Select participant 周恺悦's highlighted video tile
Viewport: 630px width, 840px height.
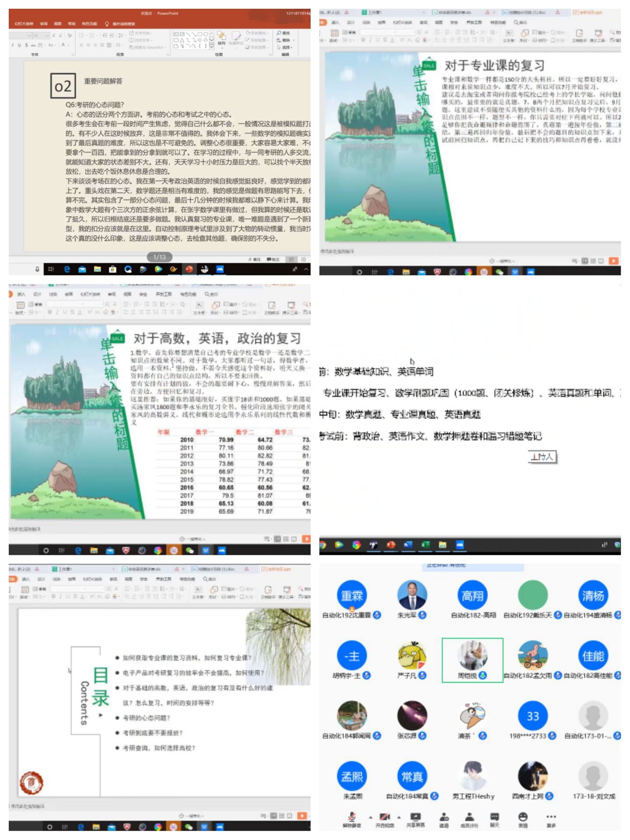pos(472,660)
